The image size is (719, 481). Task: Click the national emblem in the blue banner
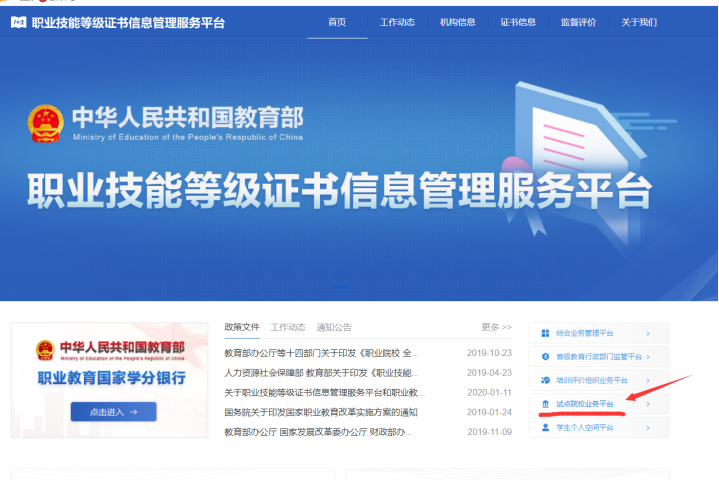46,124
